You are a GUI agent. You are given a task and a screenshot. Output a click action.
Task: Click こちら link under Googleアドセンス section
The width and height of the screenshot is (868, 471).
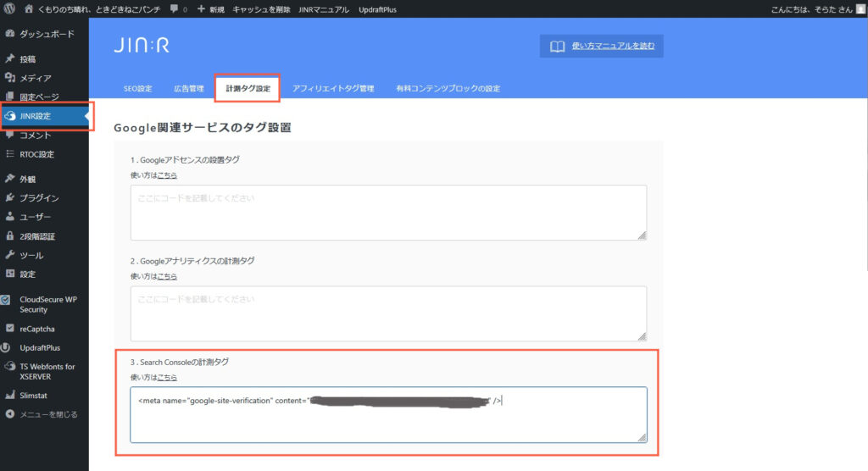pos(167,175)
